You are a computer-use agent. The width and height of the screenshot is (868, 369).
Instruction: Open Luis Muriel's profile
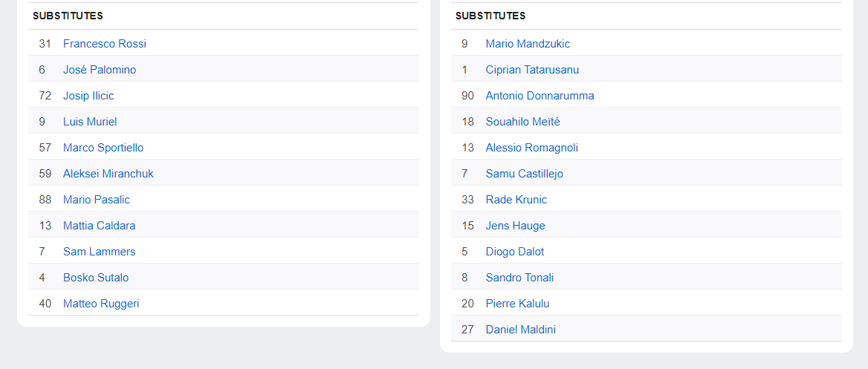[90, 122]
